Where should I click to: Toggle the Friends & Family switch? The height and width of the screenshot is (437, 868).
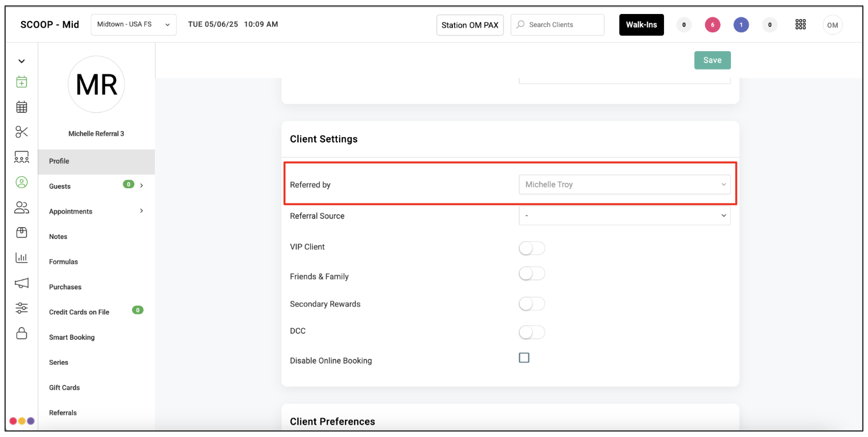[x=532, y=274]
